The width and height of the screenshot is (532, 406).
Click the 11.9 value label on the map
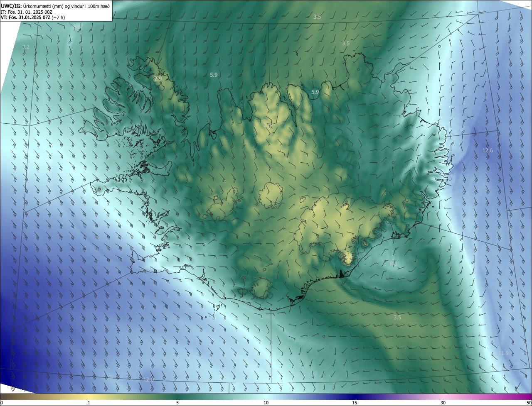click(503, 353)
